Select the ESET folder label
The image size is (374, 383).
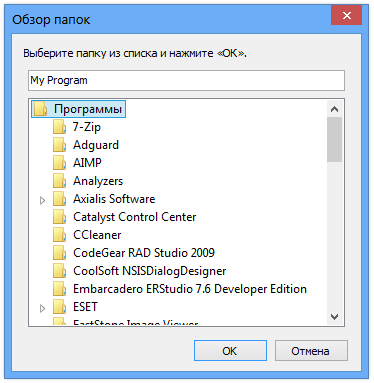pos(85,307)
